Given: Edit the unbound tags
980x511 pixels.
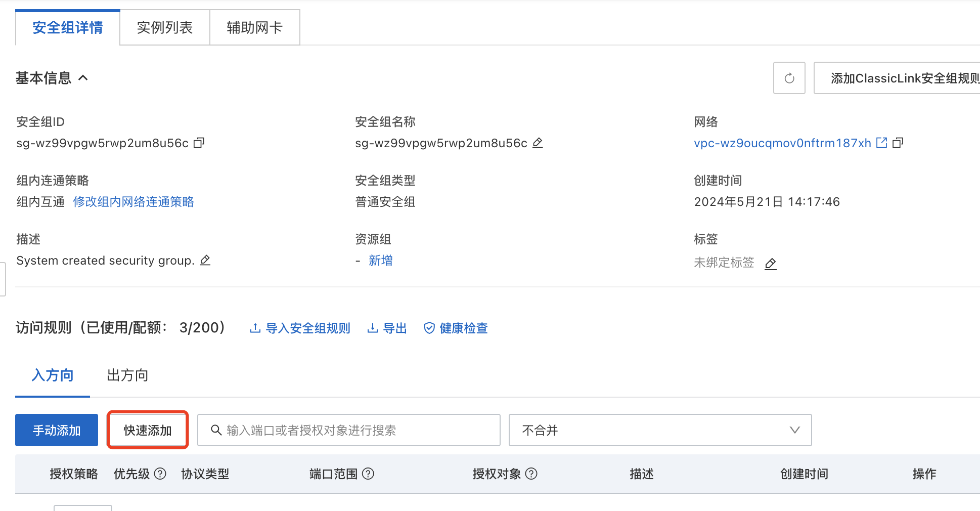Looking at the screenshot, I should (770, 264).
